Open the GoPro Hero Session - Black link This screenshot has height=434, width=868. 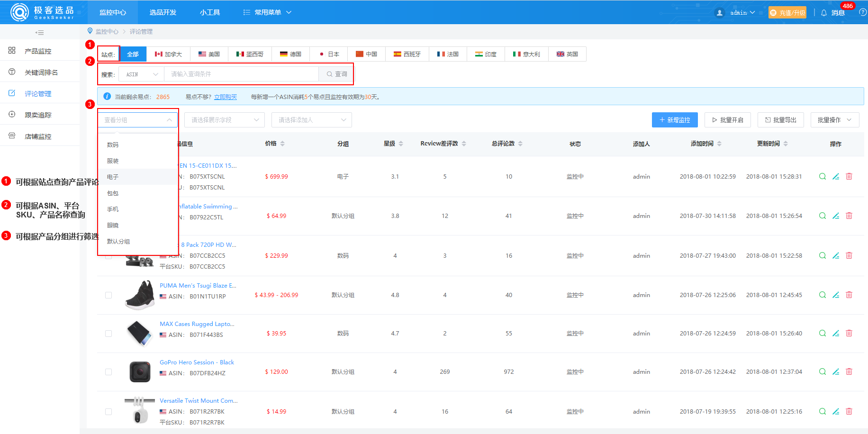click(197, 362)
